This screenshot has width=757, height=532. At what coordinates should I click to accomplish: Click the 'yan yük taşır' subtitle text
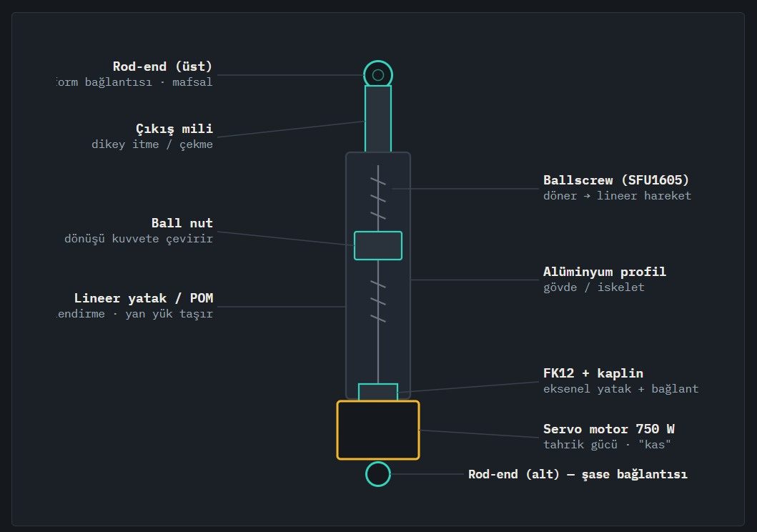coord(169,314)
